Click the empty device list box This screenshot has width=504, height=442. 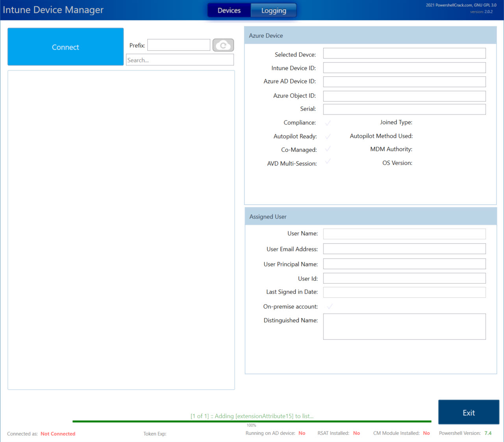click(x=121, y=230)
